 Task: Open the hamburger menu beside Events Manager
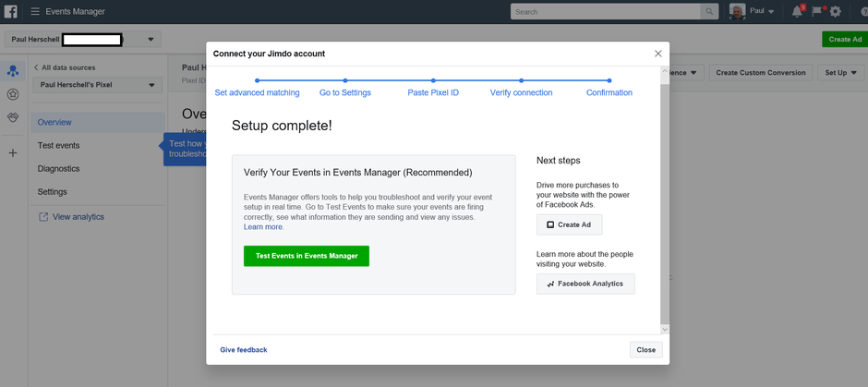[x=35, y=12]
